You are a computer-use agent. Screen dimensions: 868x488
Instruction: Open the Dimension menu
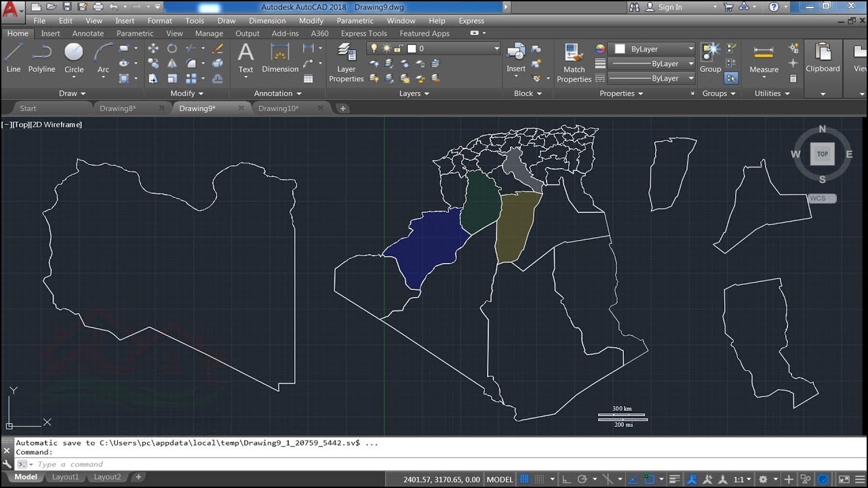click(267, 21)
